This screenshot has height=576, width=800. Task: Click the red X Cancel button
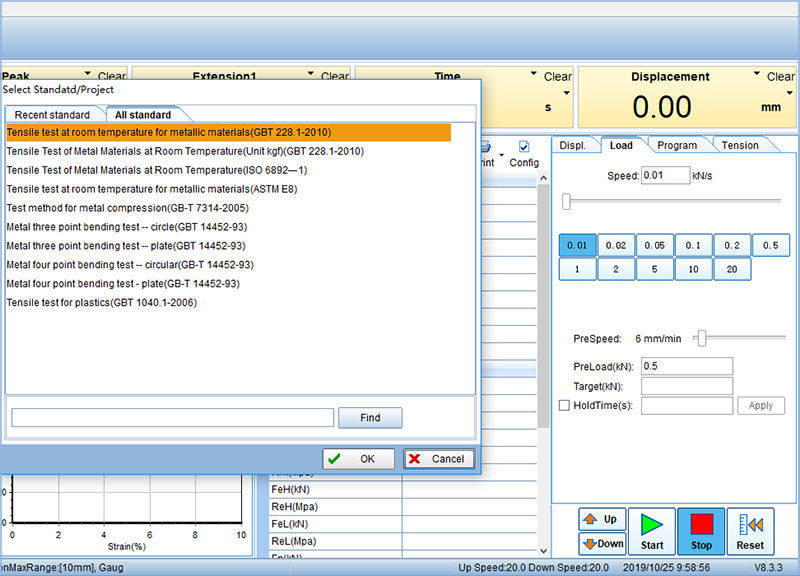point(439,459)
